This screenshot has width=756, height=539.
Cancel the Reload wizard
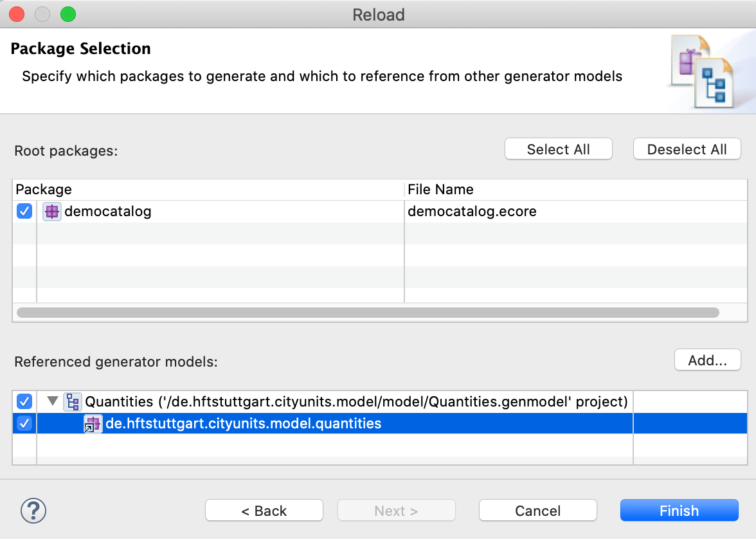pos(537,511)
